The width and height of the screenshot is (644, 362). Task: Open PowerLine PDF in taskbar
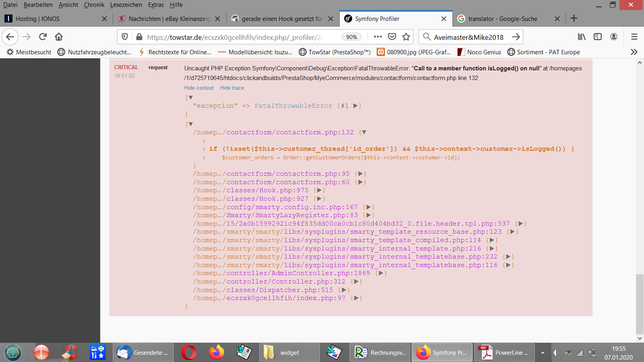pyautogui.click(x=505, y=353)
